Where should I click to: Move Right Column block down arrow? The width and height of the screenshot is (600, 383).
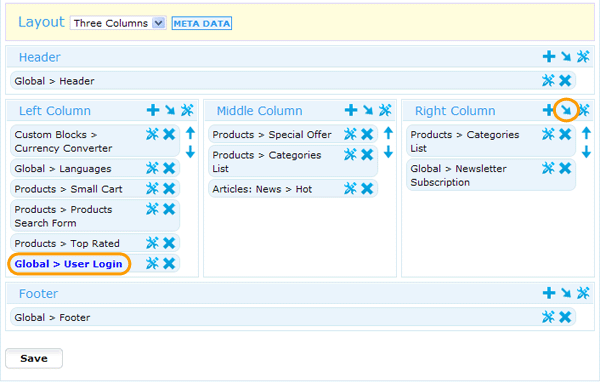(x=586, y=152)
